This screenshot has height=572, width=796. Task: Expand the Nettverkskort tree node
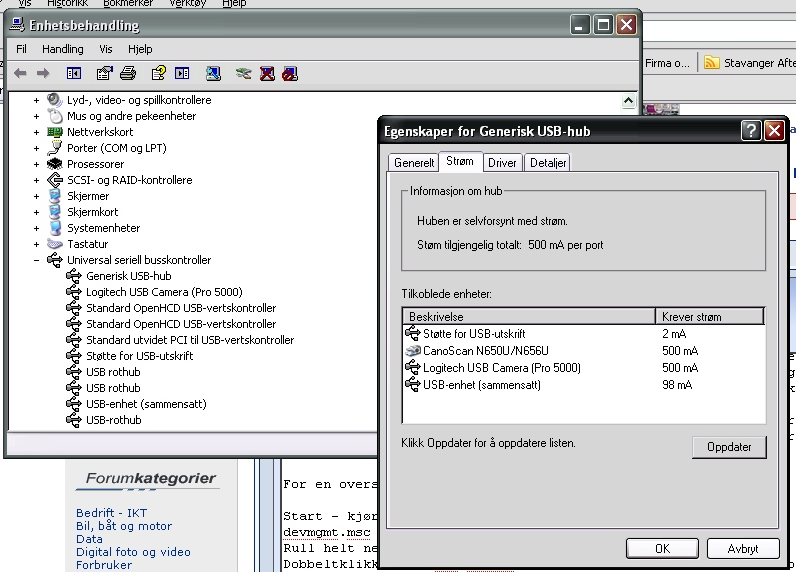click(x=37, y=132)
